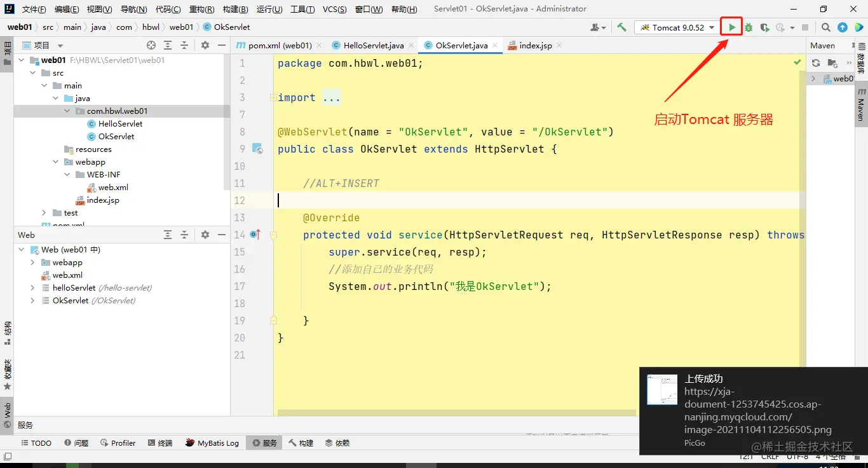Reload Maven projects refresh icon
This screenshot has width=868, height=468.
tap(816, 63)
